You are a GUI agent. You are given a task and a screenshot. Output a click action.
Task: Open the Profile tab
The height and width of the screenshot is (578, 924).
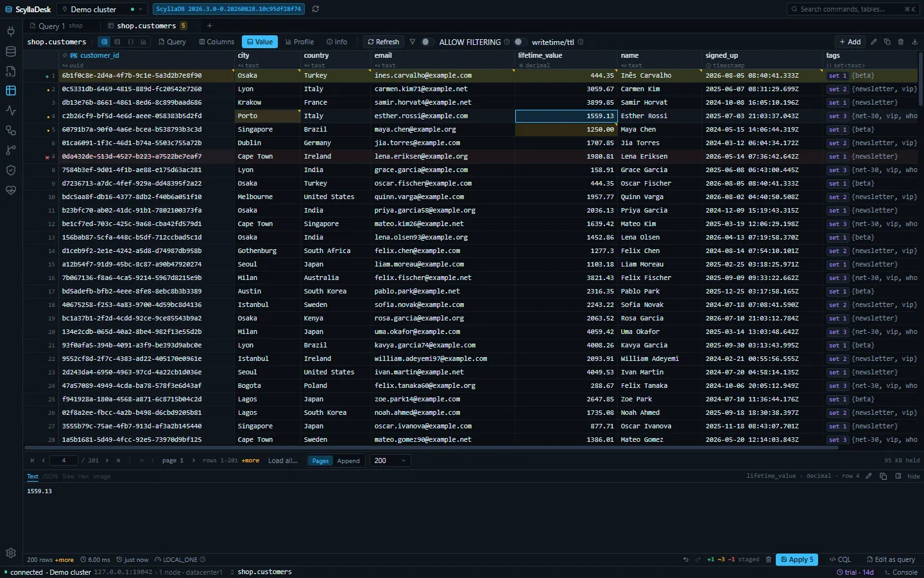300,42
